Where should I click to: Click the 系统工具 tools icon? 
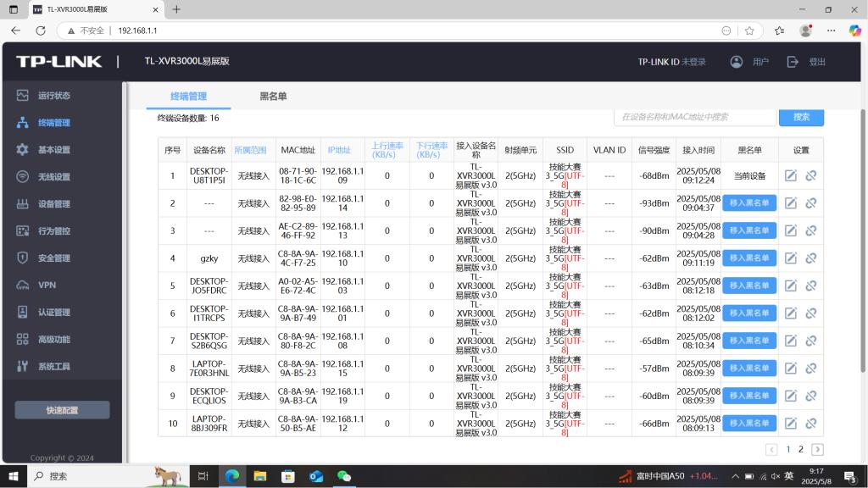pos(22,366)
